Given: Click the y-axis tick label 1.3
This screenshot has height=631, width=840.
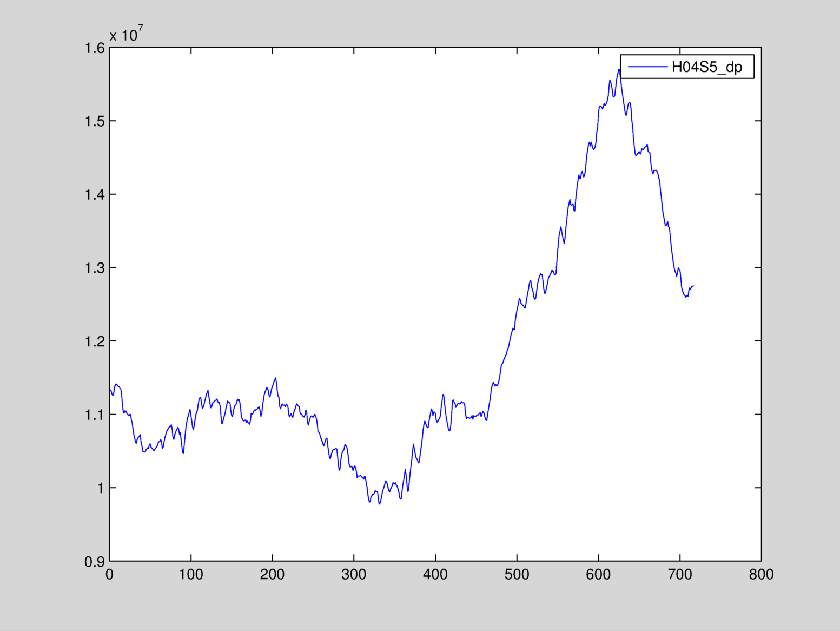Looking at the screenshot, I should [x=95, y=268].
